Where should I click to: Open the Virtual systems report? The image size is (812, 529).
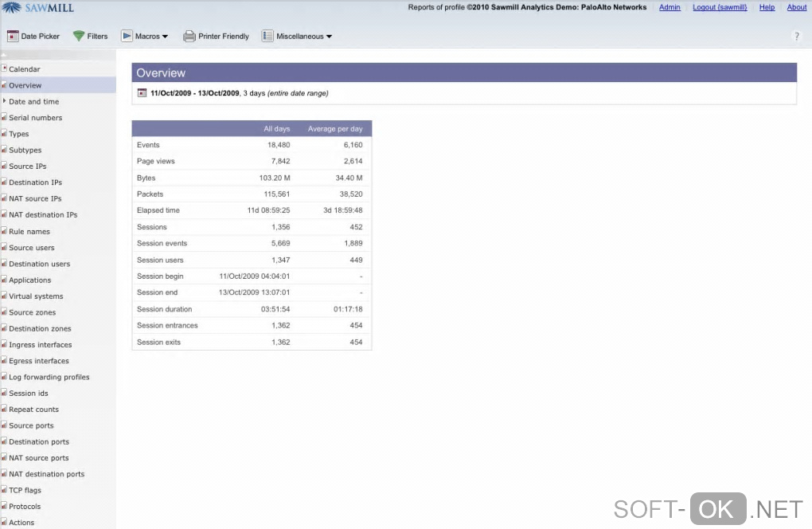(x=36, y=296)
